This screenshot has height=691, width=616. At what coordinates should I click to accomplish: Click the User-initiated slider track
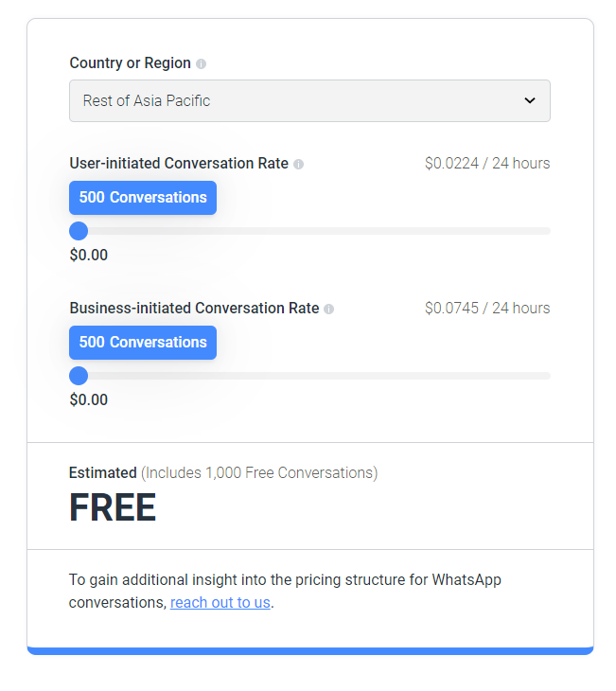(309, 231)
